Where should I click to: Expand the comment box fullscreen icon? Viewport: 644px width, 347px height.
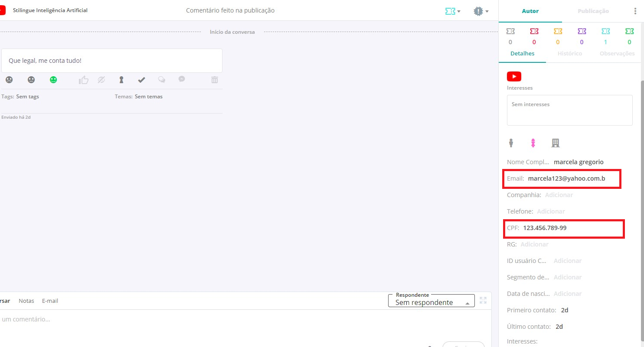(483, 300)
